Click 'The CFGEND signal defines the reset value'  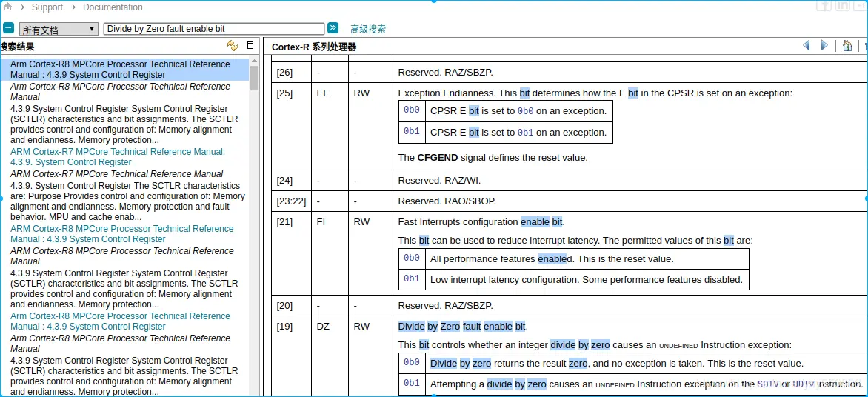493,157
